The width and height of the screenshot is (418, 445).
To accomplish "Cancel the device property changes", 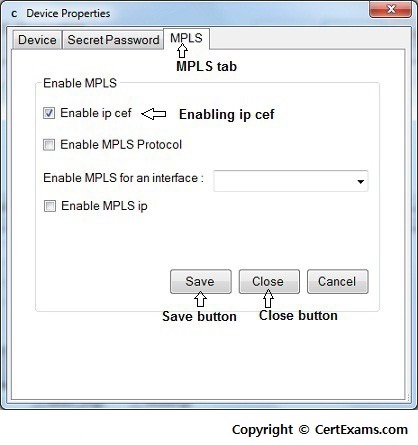I will coord(337,282).
